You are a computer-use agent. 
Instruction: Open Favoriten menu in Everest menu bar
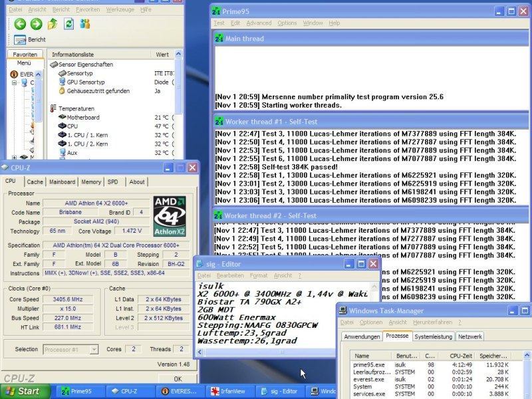click(88, 9)
